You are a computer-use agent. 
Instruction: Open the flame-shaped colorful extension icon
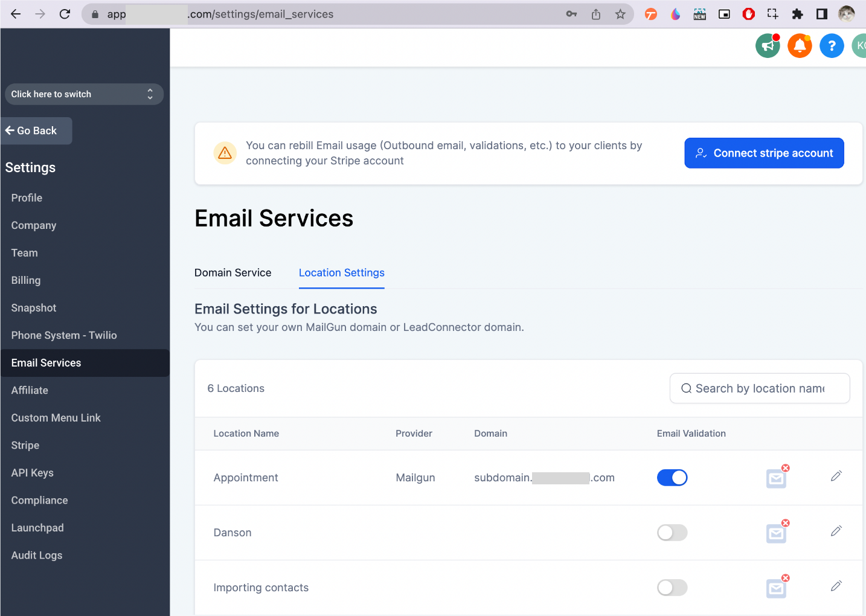676,14
